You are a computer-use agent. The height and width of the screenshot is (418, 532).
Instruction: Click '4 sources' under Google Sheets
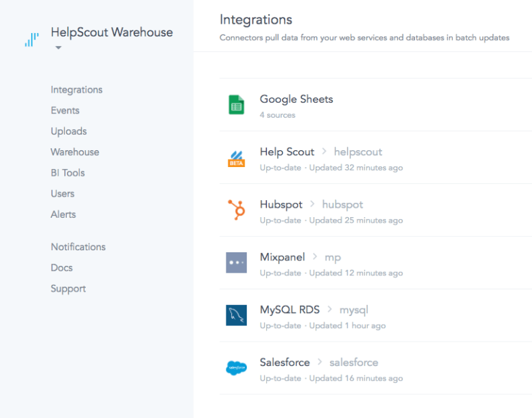click(x=278, y=115)
